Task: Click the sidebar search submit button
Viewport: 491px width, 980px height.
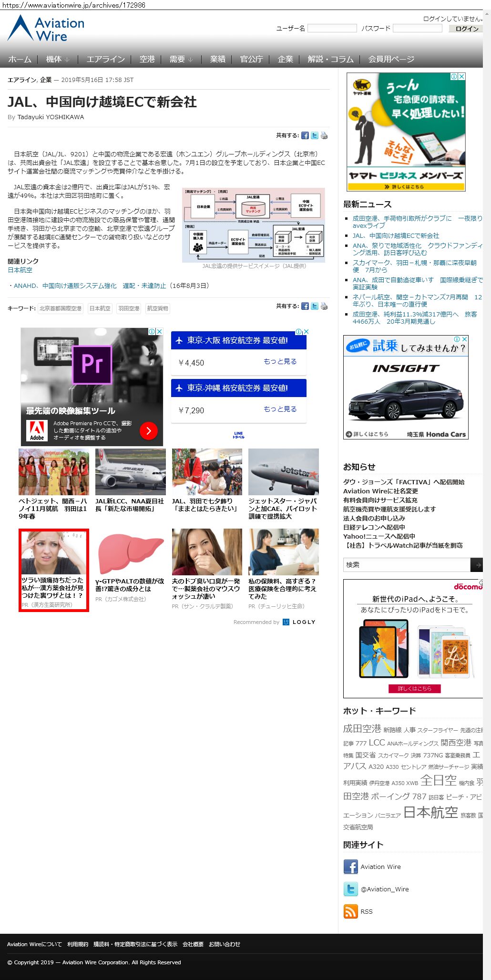Action: coord(477,565)
